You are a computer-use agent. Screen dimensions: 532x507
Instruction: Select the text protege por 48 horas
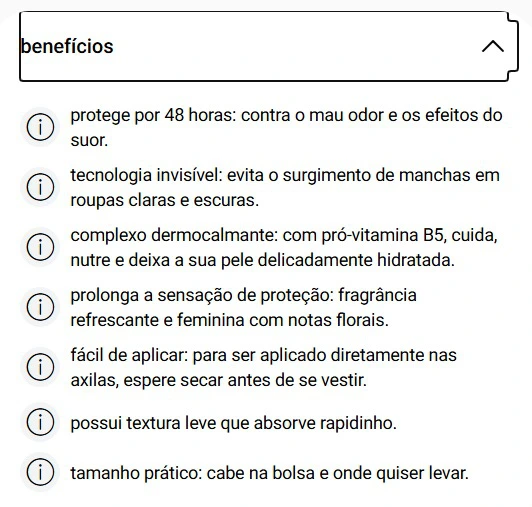click(x=153, y=116)
